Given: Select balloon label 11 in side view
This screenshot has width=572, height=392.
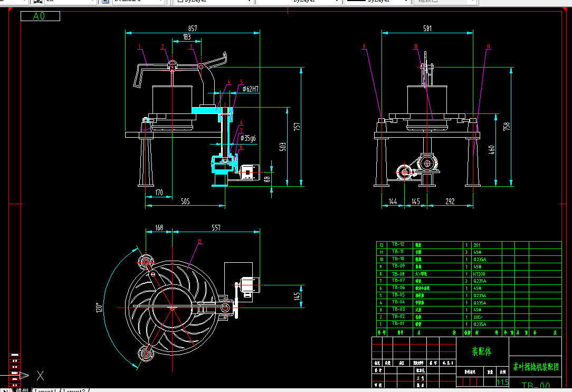Looking at the screenshot, I should 489,46.
